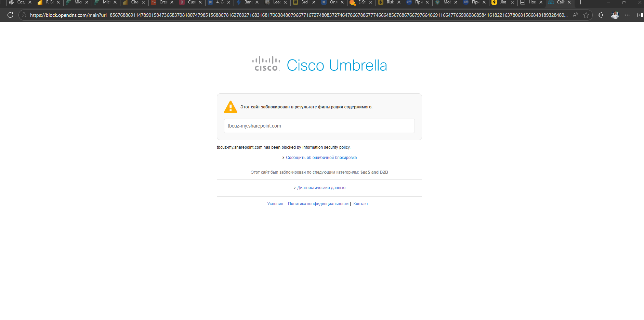Viewport: 644px width, 320px height.
Task: Close the Зап tab
Action: click(257, 2)
